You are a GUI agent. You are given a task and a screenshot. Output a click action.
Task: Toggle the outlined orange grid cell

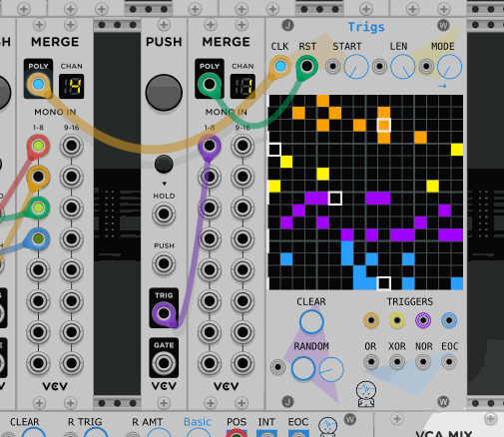[x=383, y=125]
